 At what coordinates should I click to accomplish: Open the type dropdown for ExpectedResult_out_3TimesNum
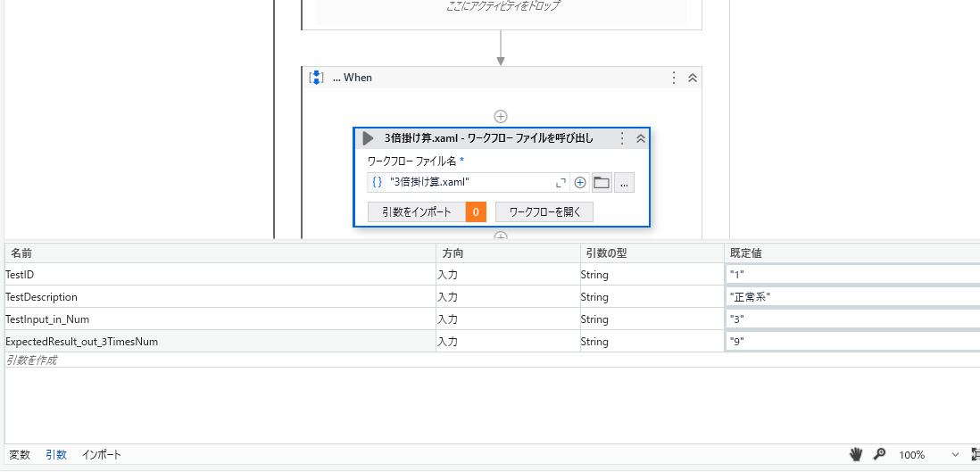click(x=652, y=342)
